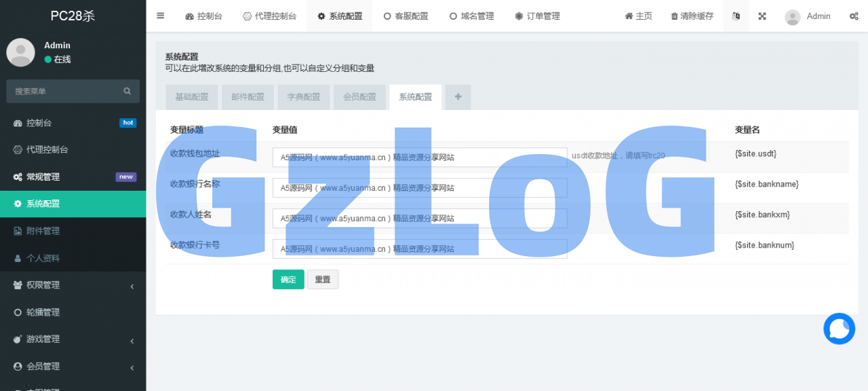Image resolution: width=868 pixels, height=391 pixels.
Task: Open 控制台 in the sidebar
Action: tap(73, 123)
